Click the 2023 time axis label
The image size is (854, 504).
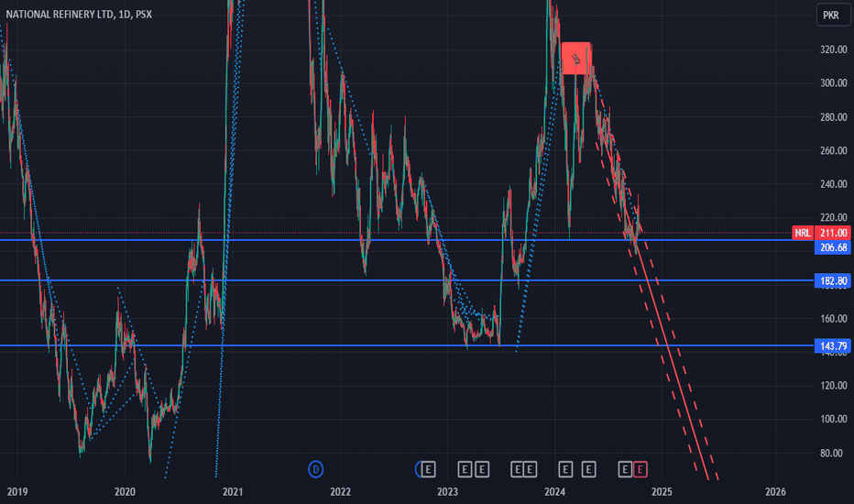point(448,492)
